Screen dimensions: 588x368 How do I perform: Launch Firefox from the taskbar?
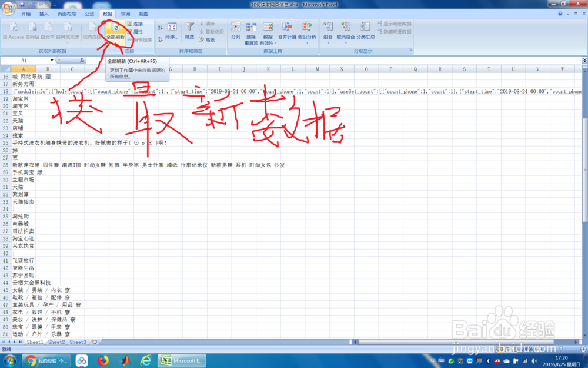tap(103, 361)
